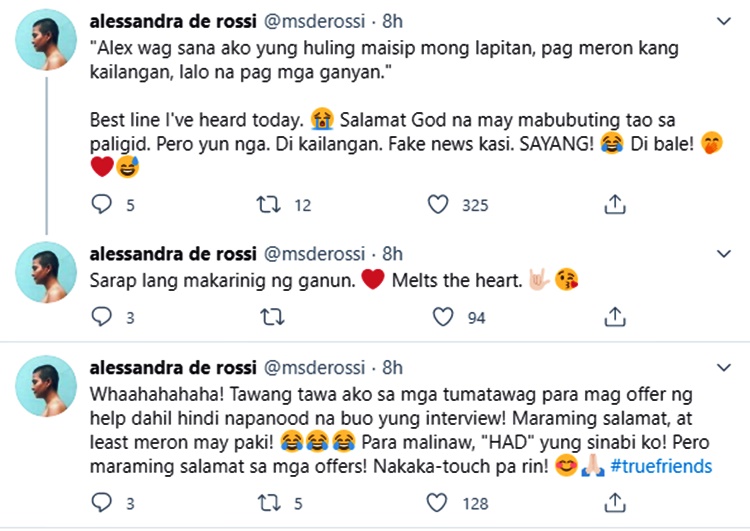Reply to the "Best line I've heard today" tweet
This screenshot has width=750, height=531.
pyautogui.click(x=101, y=205)
